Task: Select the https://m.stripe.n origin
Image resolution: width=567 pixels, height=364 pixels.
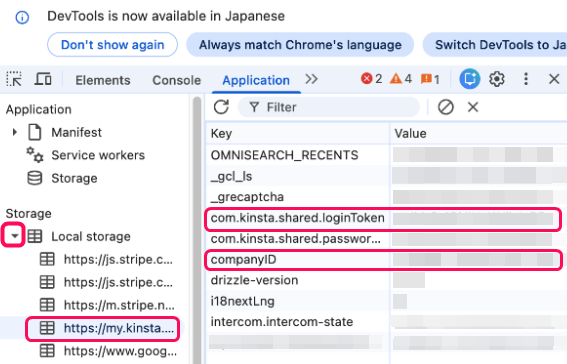Action: click(x=119, y=305)
